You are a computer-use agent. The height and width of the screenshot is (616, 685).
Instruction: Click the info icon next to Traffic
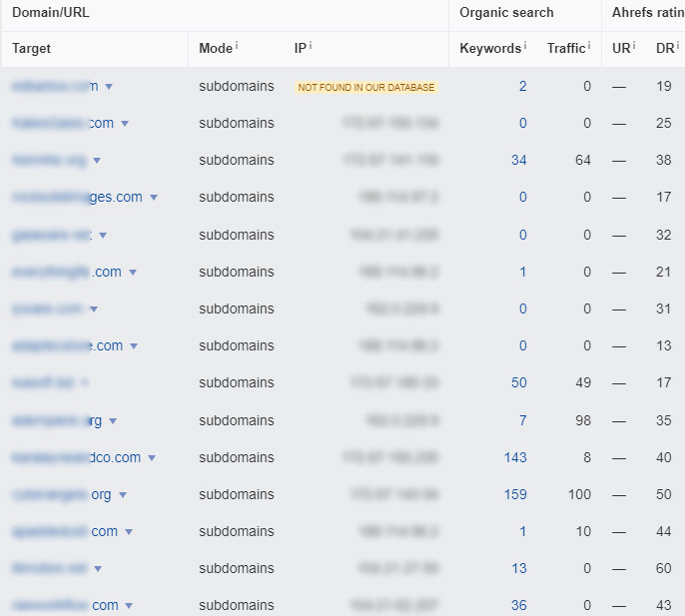click(x=590, y=46)
